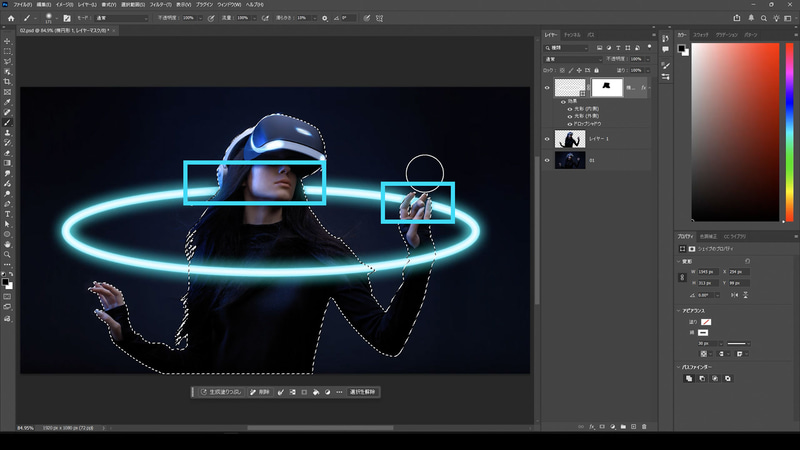Screen dimensions: 800x450
Task: Hide the レイヤー 1 layer
Action: coord(547,139)
